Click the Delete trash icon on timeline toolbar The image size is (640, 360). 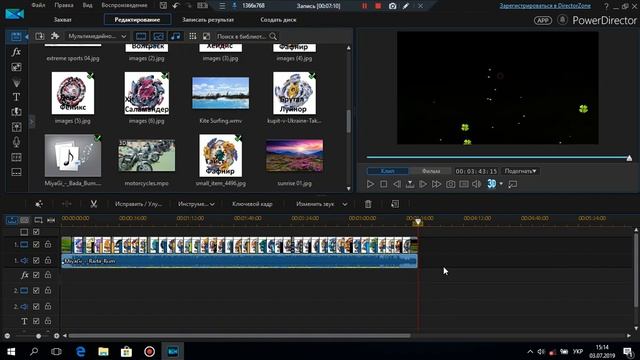coord(368,204)
